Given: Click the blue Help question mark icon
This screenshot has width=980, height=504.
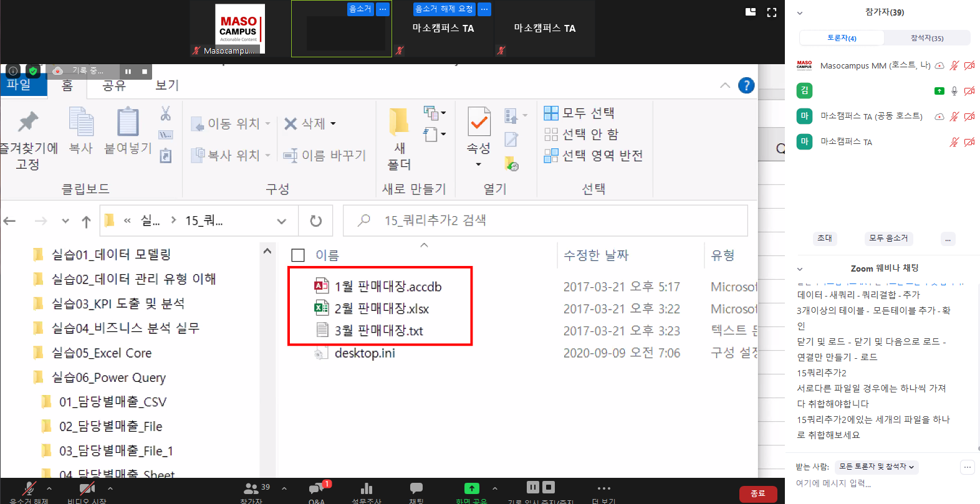Looking at the screenshot, I should pos(746,85).
